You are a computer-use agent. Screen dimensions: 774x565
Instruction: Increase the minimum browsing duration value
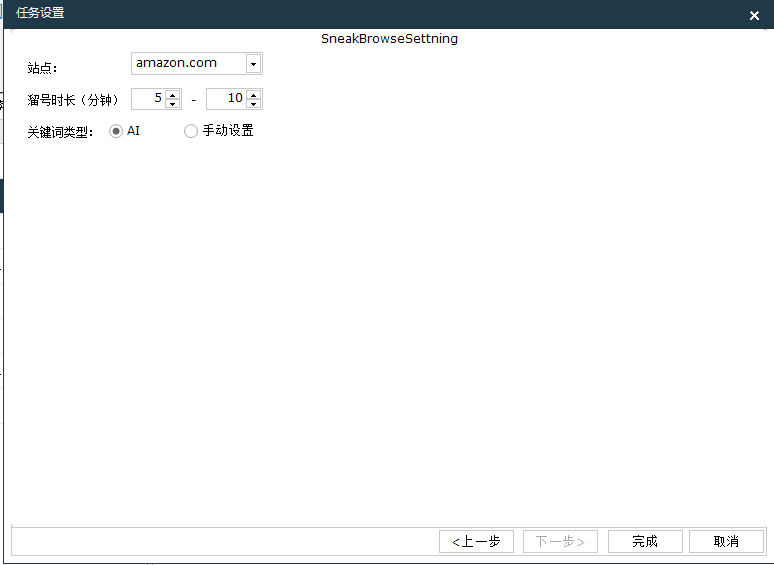[172, 94]
